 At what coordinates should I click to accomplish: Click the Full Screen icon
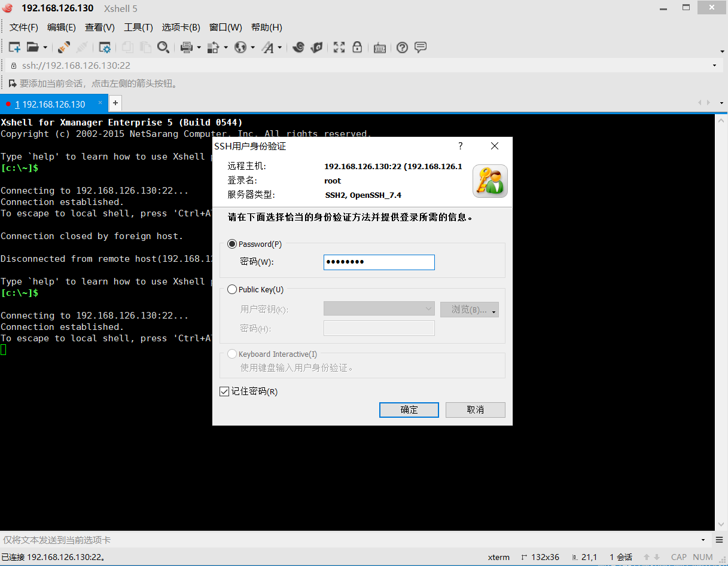(339, 47)
